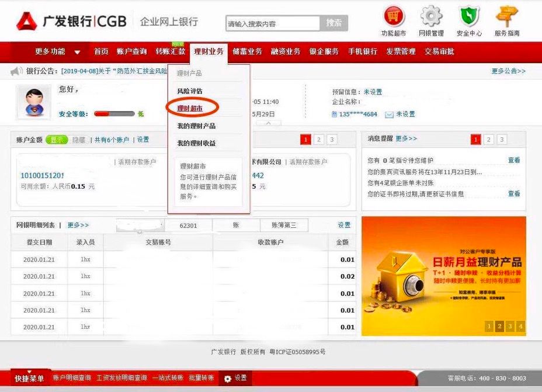Click the user avatar picture
542x392 pixels.
34,103
